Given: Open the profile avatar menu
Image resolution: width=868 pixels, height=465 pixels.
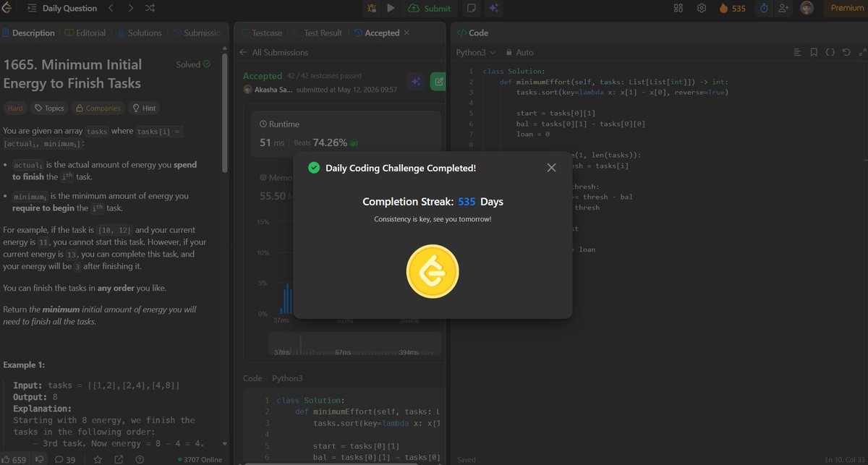Looking at the screenshot, I should 807,8.
